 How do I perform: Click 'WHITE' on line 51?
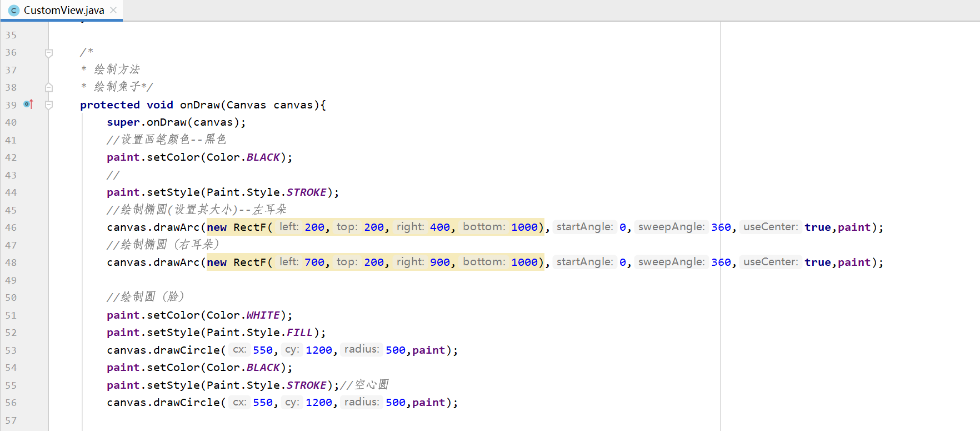(263, 315)
